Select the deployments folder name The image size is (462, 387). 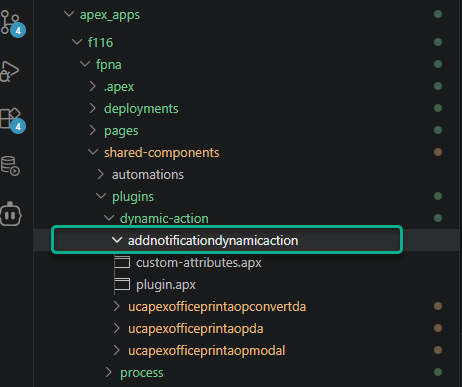pyautogui.click(x=141, y=109)
